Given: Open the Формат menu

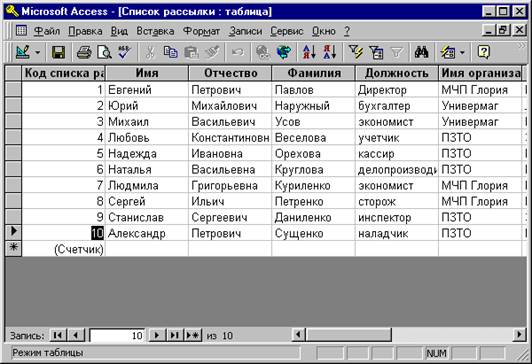Looking at the screenshot, I should point(201,31).
